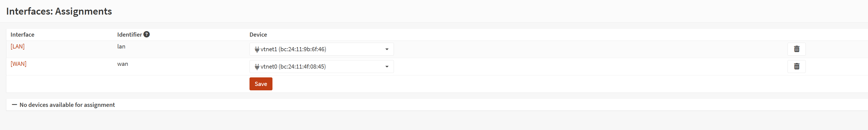Screen dimensions: 868x130
Task: Click the plug icon beside vtnet0
Action: coord(257,67)
